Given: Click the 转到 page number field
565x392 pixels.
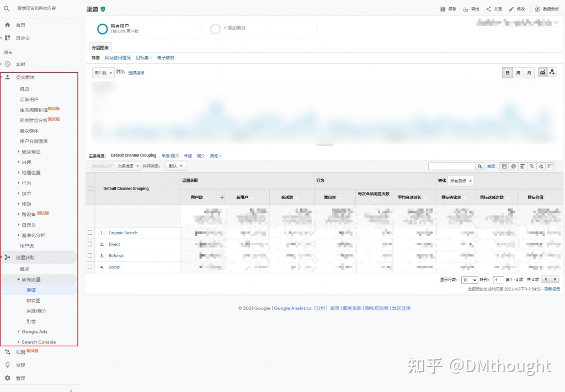Looking at the screenshot, I should [x=499, y=280].
